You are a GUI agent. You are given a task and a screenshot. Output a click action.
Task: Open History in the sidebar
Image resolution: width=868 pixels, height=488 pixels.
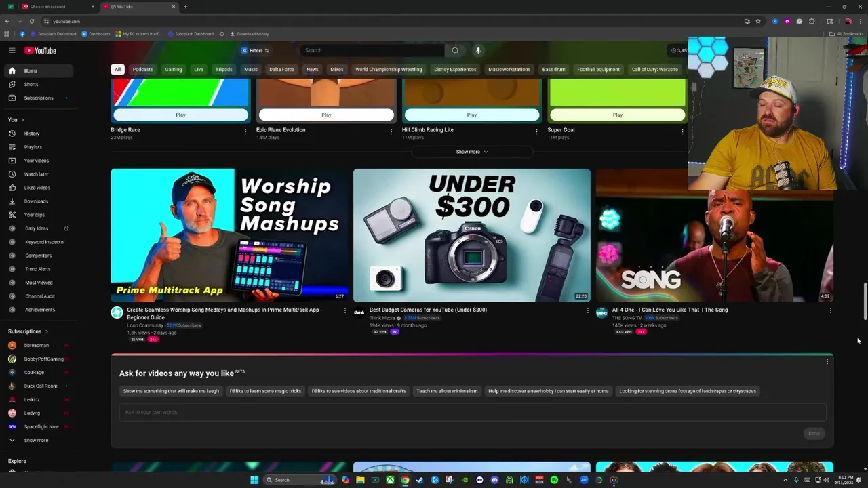(39, 134)
